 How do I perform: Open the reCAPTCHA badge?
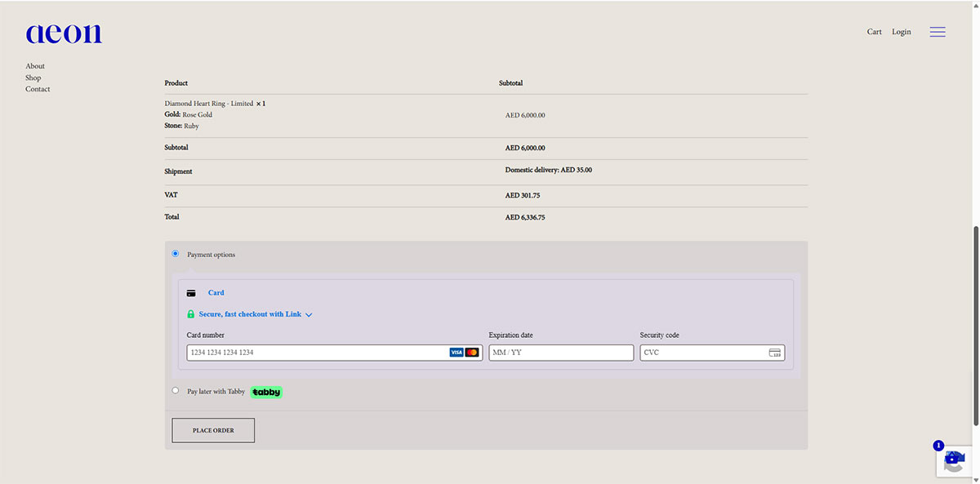[x=955, y=461]
